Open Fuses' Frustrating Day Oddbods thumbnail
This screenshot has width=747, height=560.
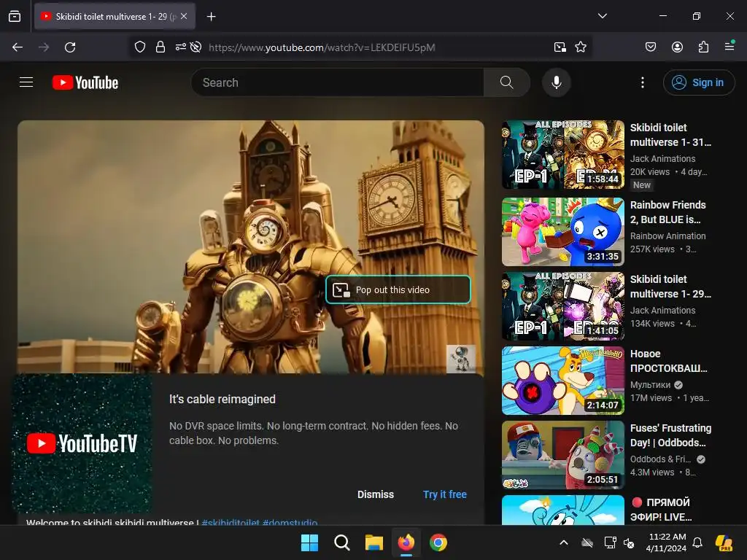click(562, 455)
